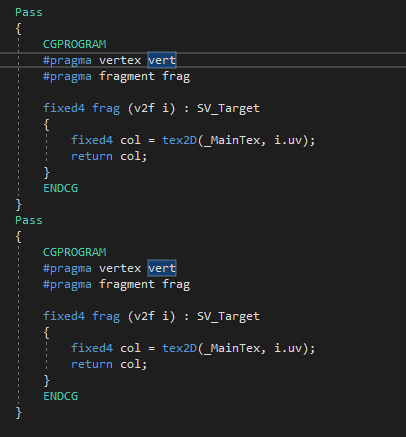Click SV_Target in the first frag function
This screenshot has width=406, height=437.
tap(228, 108)
